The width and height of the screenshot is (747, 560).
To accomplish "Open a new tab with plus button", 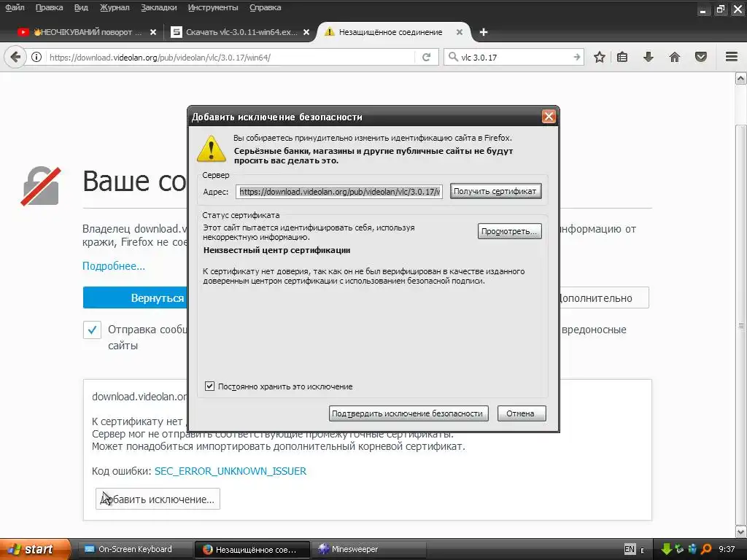I will point(484,32).
